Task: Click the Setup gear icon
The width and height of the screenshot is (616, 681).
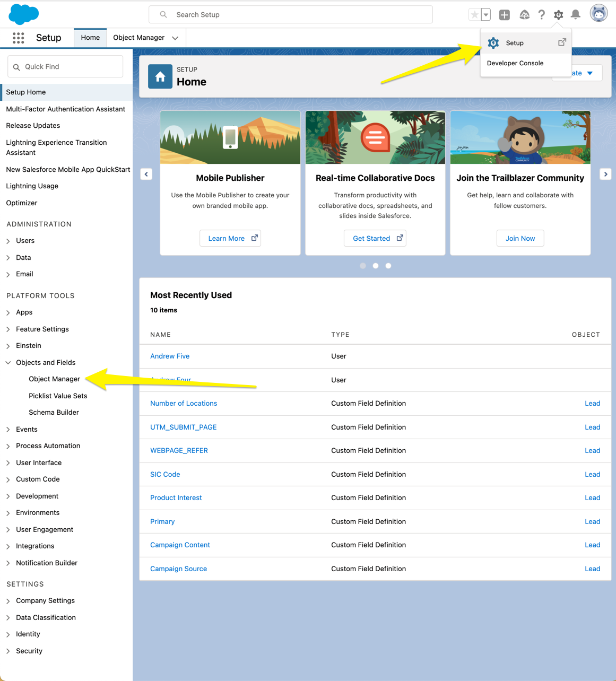Action: (x=558, y=14)
